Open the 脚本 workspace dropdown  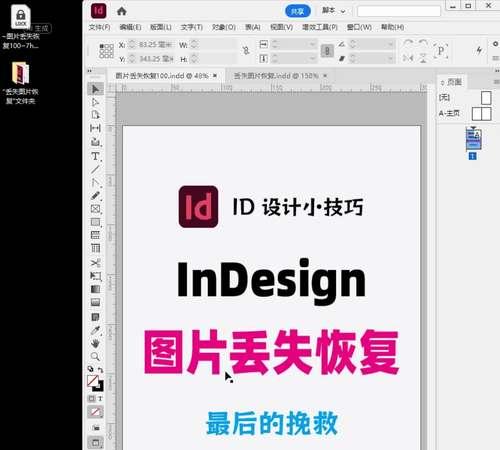[333, 11]
